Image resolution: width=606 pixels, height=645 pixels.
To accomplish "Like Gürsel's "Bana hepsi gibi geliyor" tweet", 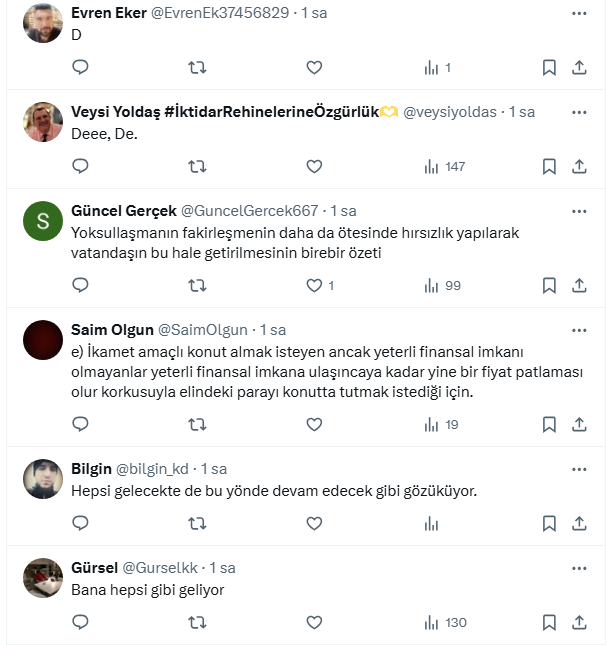I will coord(314,622).
